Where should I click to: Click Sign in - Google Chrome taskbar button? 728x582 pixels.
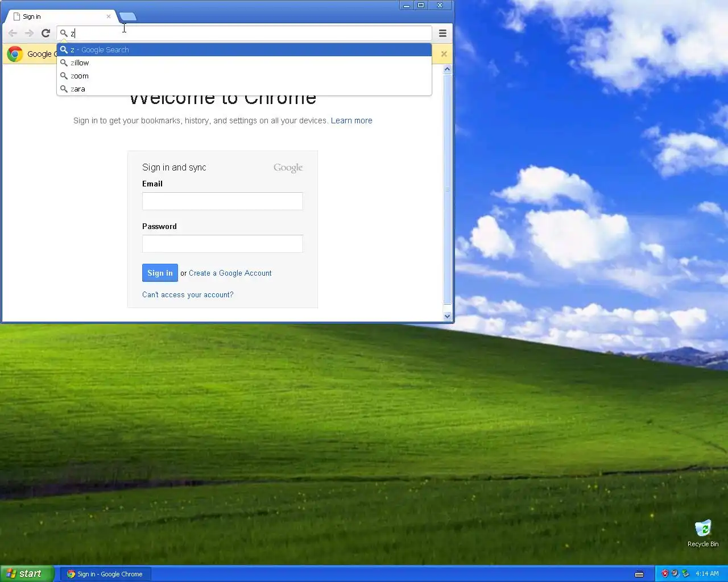point(106,574)
